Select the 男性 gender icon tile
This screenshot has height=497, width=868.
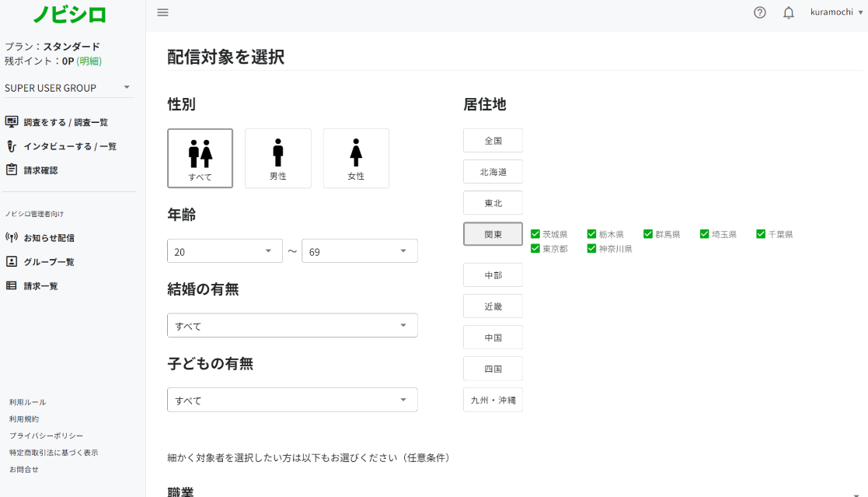(x=278, y=158)
